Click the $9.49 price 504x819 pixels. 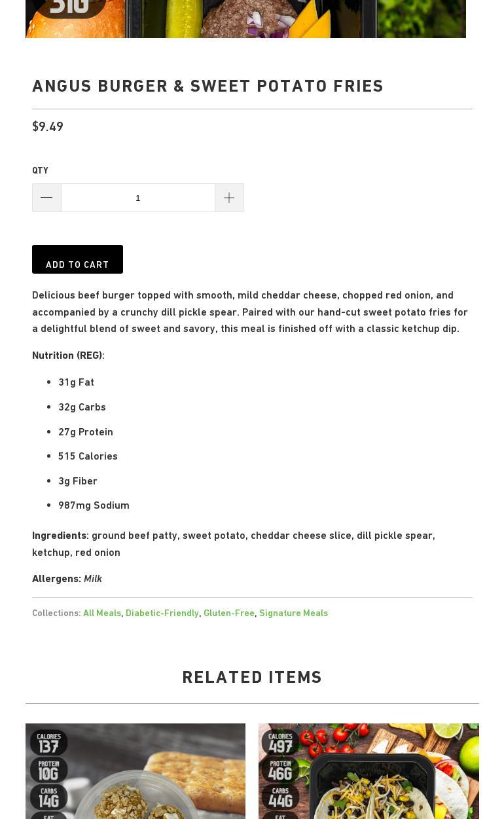coord(48,126)
